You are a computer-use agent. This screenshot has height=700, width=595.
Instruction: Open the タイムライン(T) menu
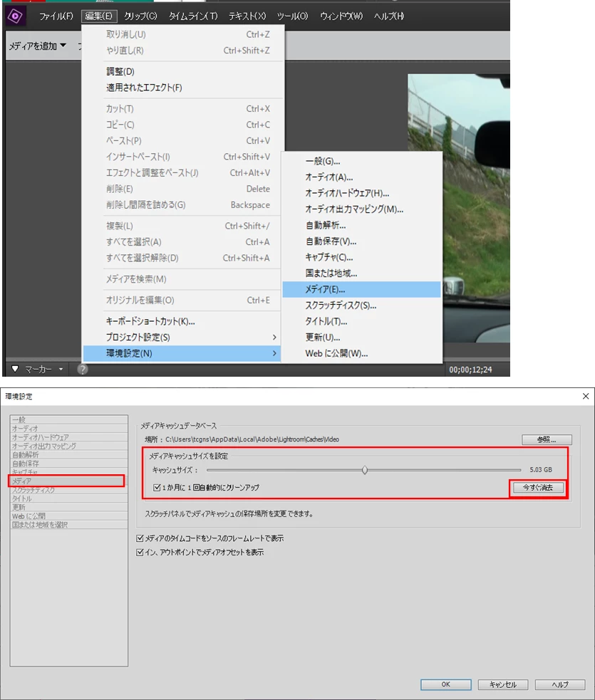(193, 16)
